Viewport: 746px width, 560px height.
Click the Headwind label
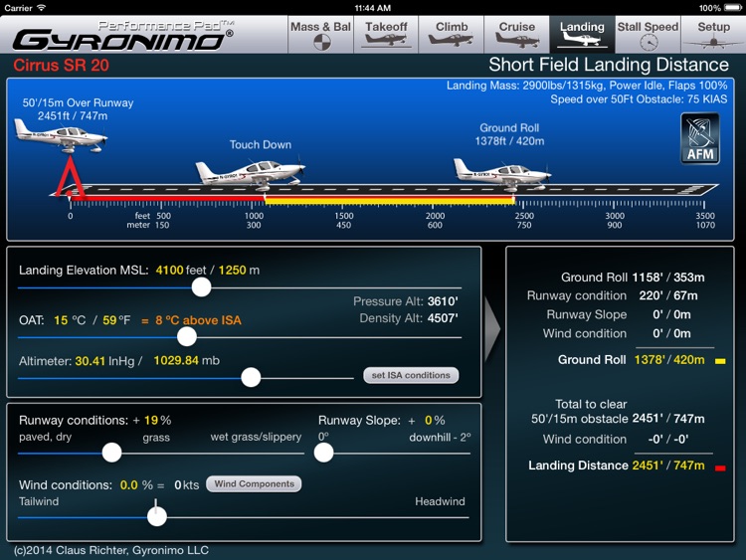click(440, 501)
